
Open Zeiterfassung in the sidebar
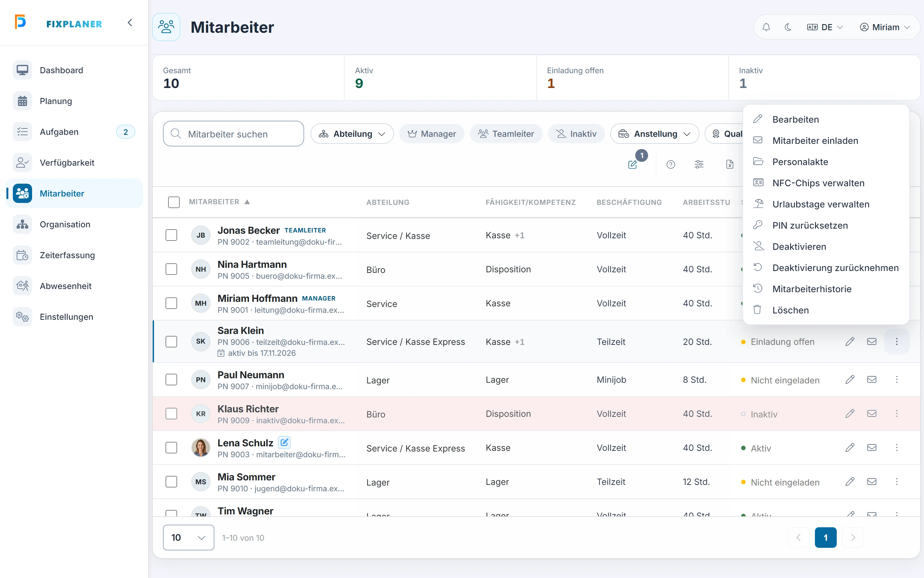click(x=74, y=255)
